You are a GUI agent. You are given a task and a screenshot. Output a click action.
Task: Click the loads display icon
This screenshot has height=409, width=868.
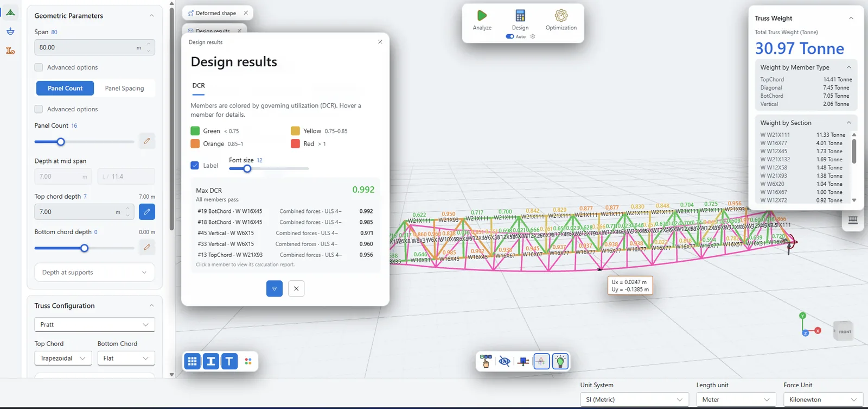(x=523, y=361)
